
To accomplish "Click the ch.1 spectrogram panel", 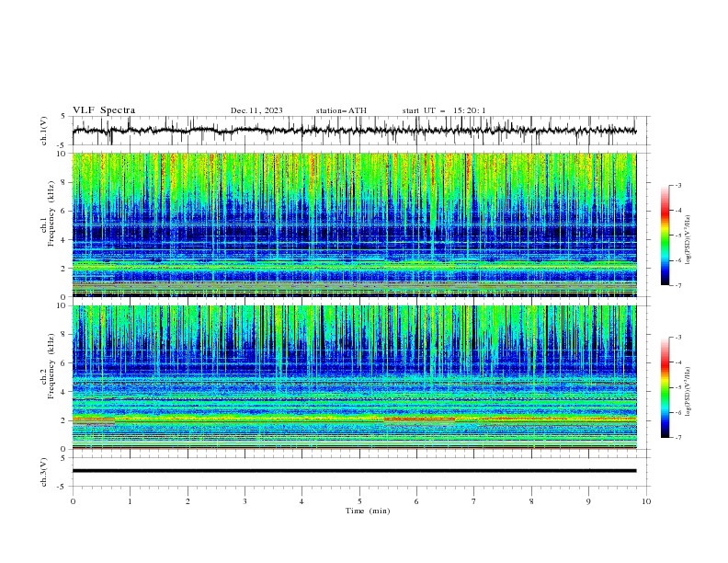I will (x=354, y=224).
